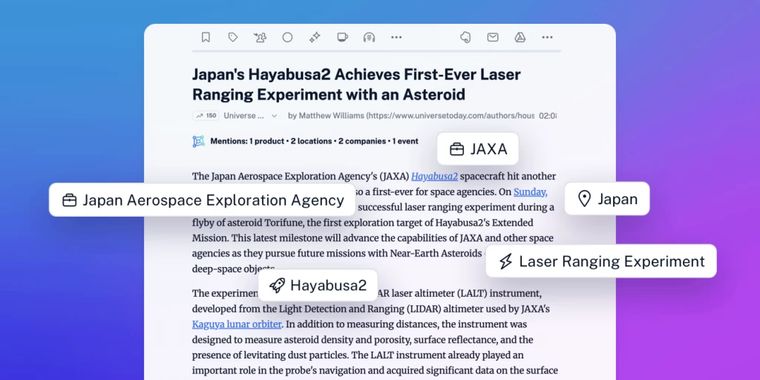Image resolution: width=760 pixels, height=380 pixels.
Task: Click the briefcase icon on JAXA chip
Action: point(457,149)
